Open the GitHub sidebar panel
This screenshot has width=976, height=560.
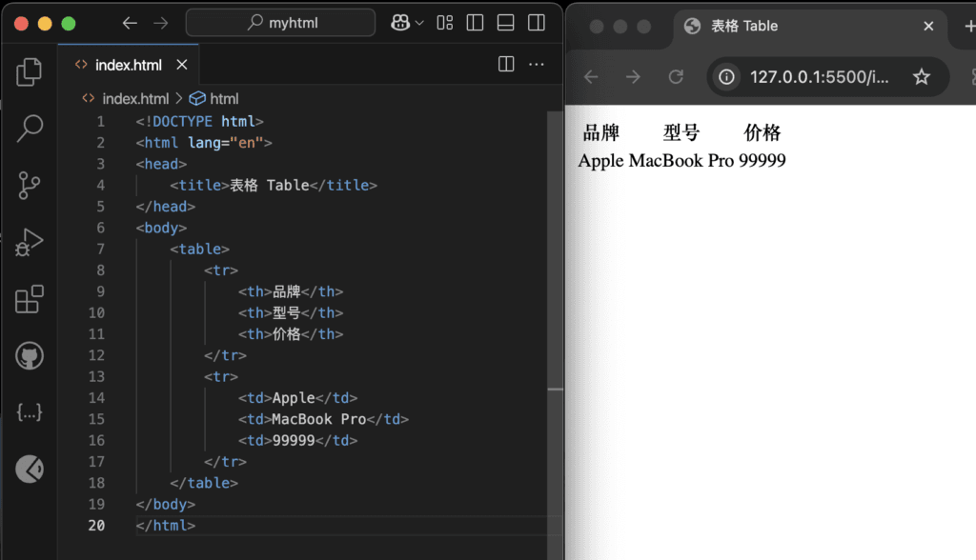tap(30, 356)
